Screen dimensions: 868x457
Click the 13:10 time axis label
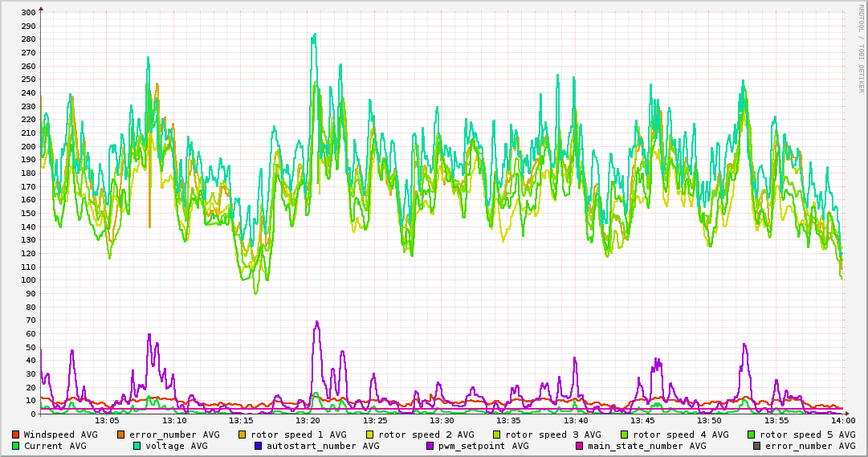point(174,421)
